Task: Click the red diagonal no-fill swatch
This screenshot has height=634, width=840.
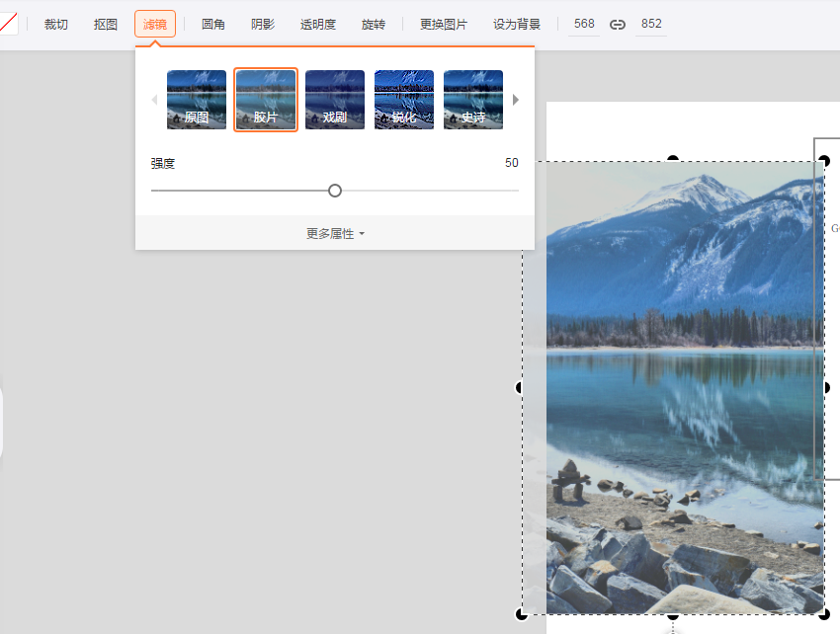Action: coord(8,23)
